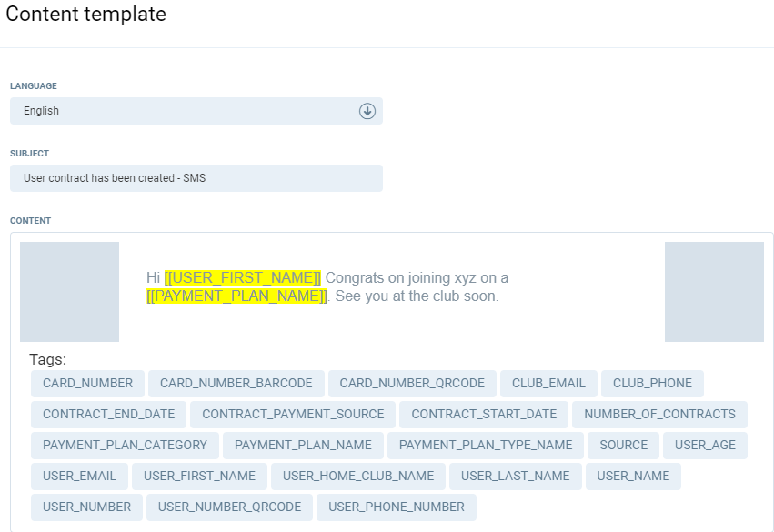Click the Language dropdown arrow icon
Screen dimensions: 774x532
point(367,111)
